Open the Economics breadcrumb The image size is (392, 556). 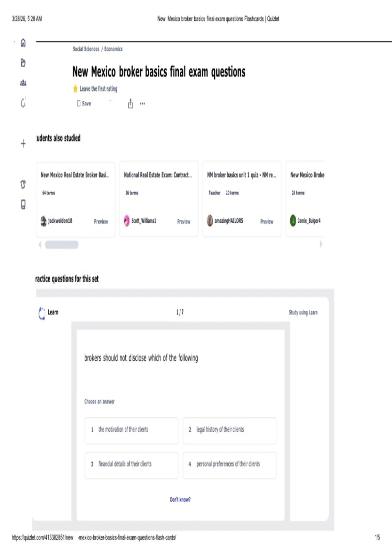[113, 49]
